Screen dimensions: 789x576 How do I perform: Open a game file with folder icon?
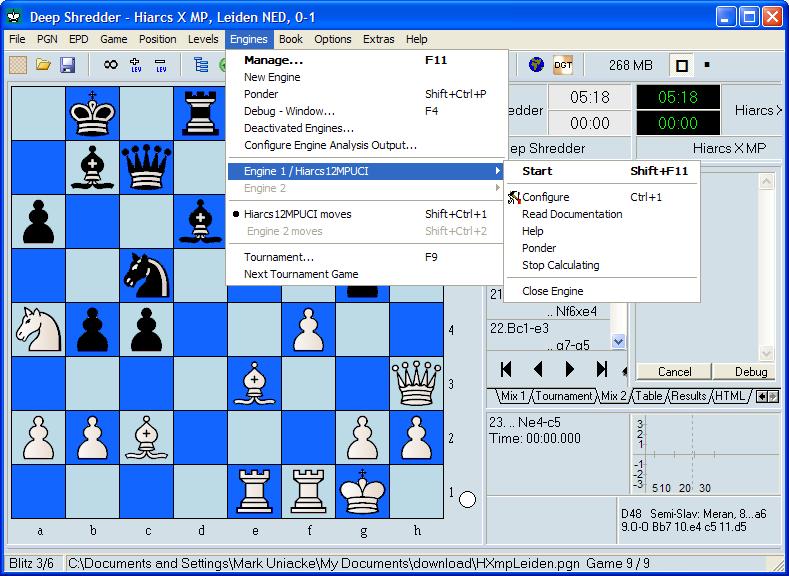click(43, 65)
